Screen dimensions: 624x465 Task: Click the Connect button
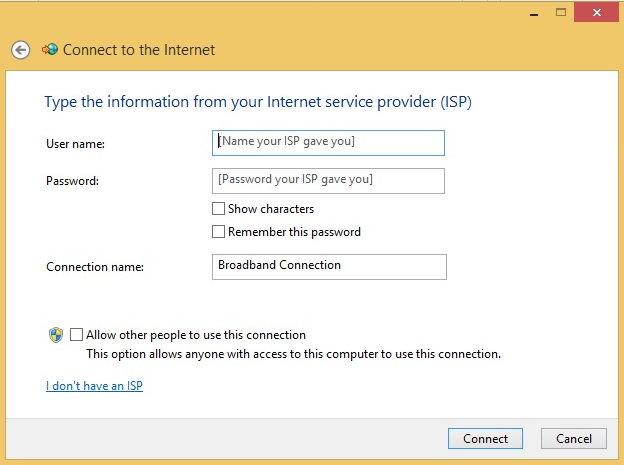pos(485,438)
